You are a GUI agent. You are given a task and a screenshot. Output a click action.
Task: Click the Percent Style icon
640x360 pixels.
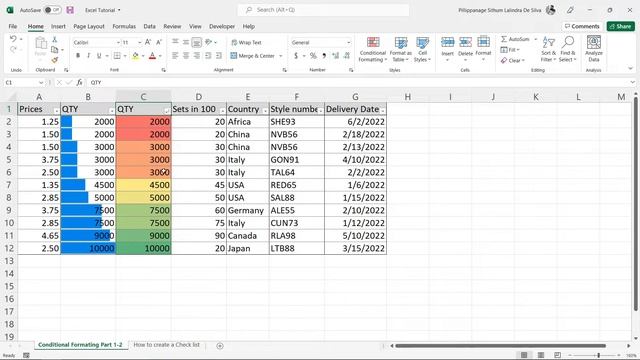click(x=313, y=56)
